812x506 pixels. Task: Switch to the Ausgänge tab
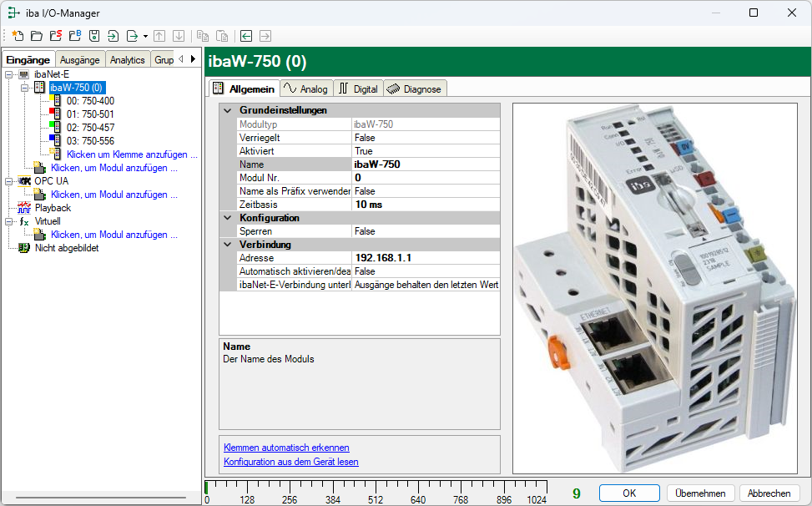[x=80, y=59]
